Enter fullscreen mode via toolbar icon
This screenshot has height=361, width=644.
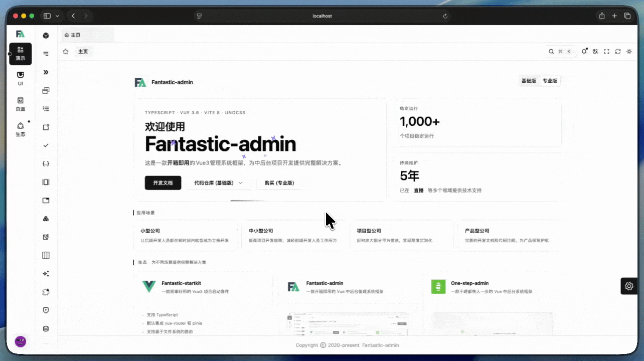tap(606, 52)
